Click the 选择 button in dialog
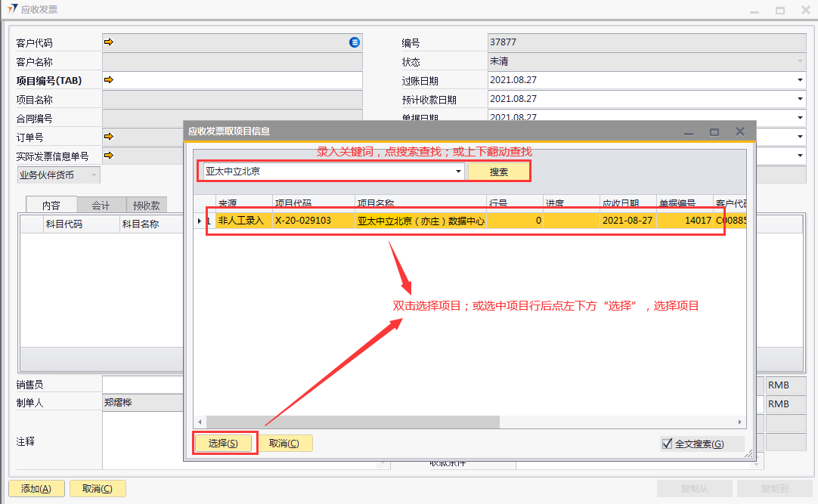Viewport: 818px width, 504px height. point(223,444)
